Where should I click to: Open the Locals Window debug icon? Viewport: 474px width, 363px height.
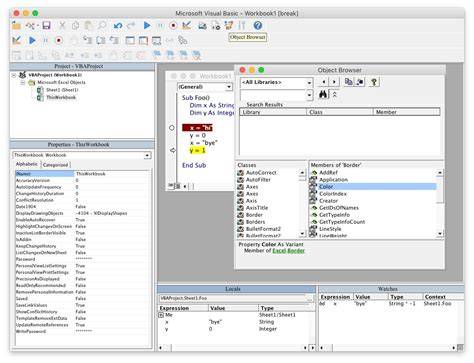[x=130, y=41]
